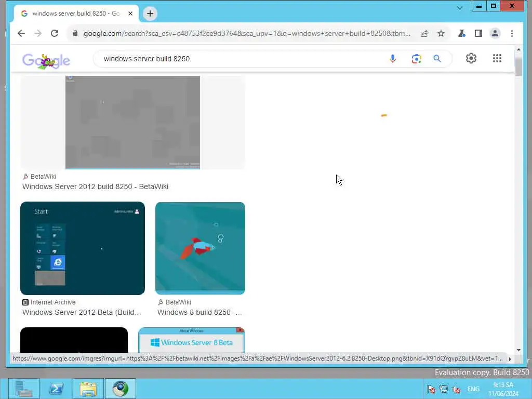Switch ENG input language indicator

tap(473, 389)
